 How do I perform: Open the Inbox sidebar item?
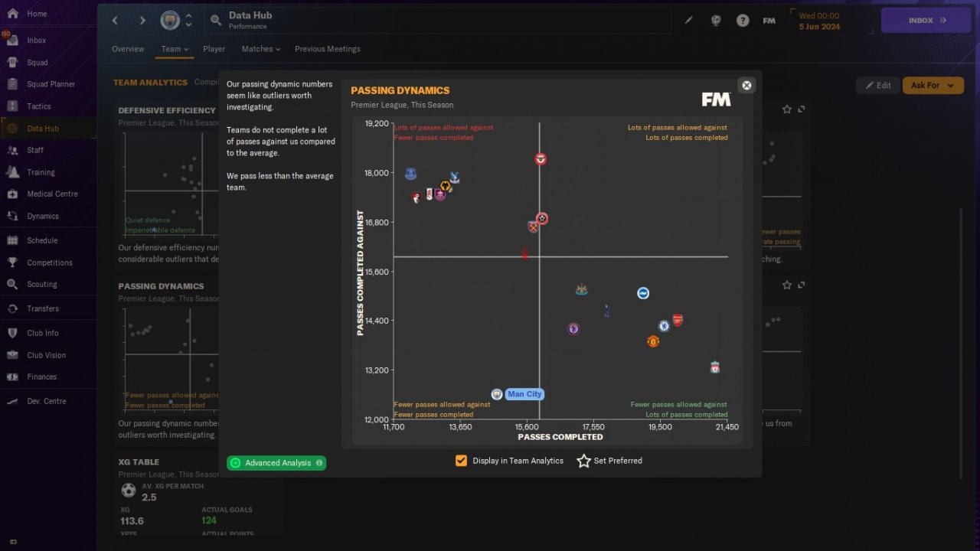point(37,41)
